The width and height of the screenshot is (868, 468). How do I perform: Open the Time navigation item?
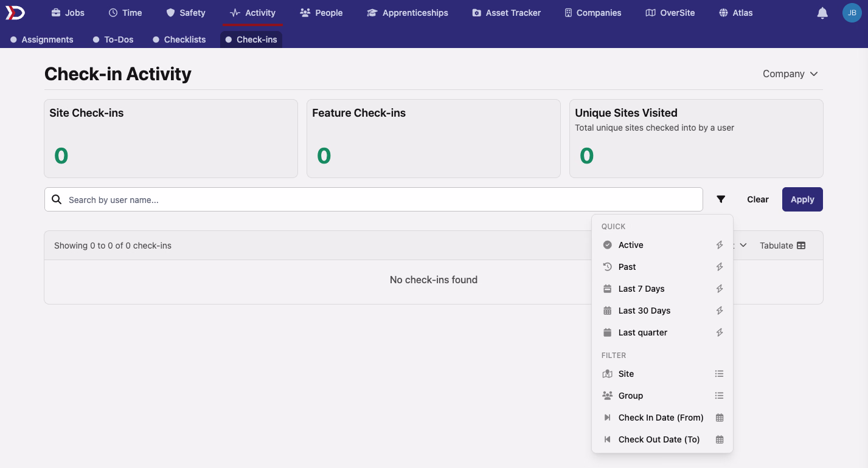click(125, 13)
